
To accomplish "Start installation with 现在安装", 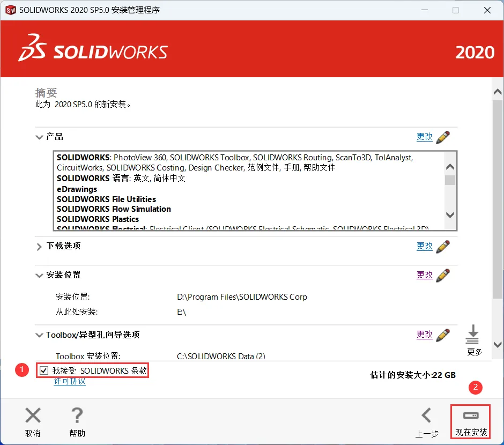I will pyautogui.click(x=471, y=421).
